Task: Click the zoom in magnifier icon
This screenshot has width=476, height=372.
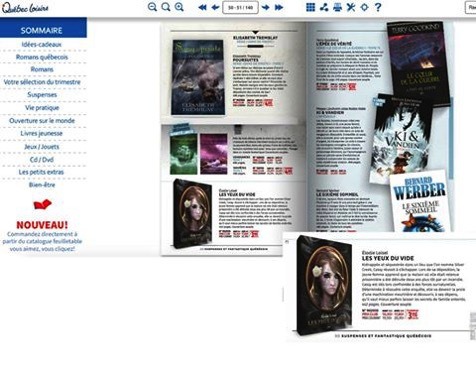Action: pos(179,7)
